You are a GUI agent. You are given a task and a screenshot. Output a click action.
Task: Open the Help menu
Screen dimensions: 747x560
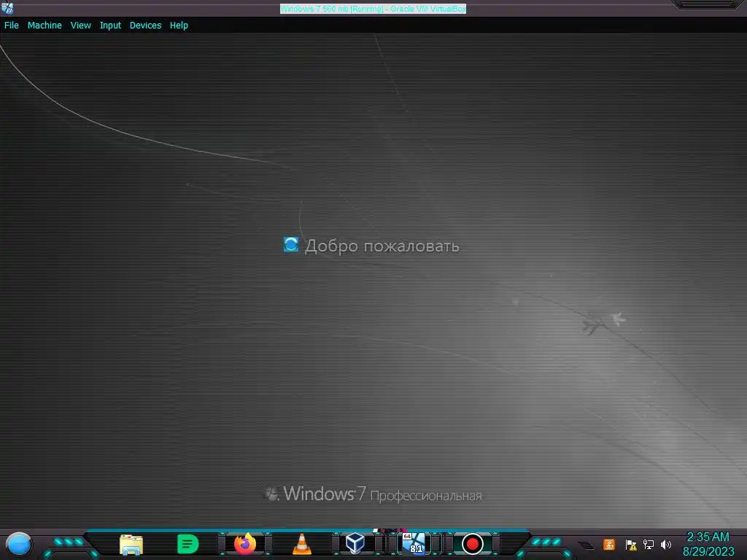tap(179, 26)
